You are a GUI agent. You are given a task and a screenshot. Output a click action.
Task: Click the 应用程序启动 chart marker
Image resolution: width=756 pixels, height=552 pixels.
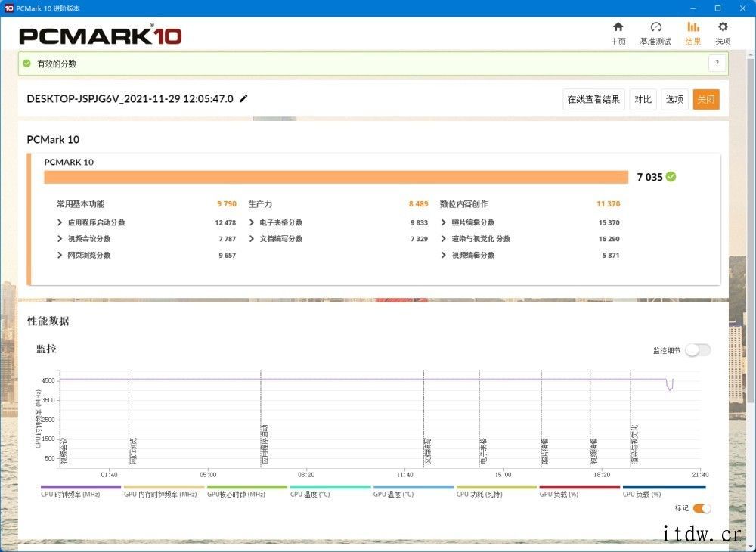click(x=265, y=445)
